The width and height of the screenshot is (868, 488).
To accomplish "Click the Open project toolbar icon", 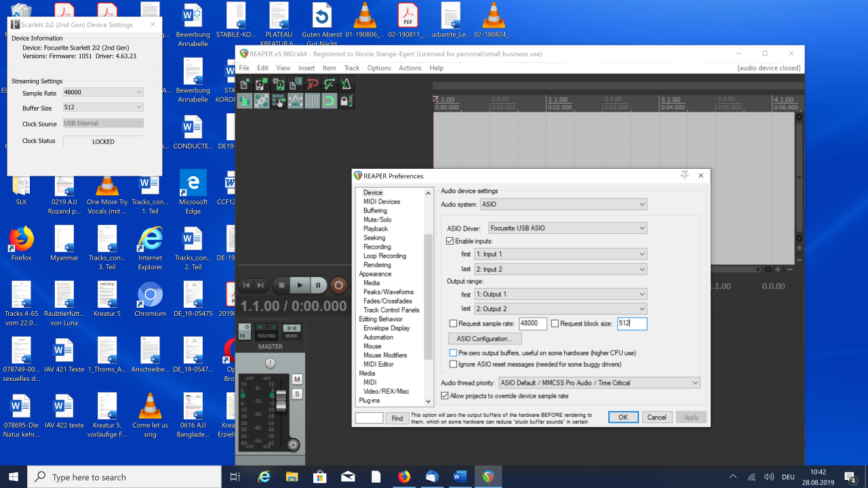I will pos(261,84).
